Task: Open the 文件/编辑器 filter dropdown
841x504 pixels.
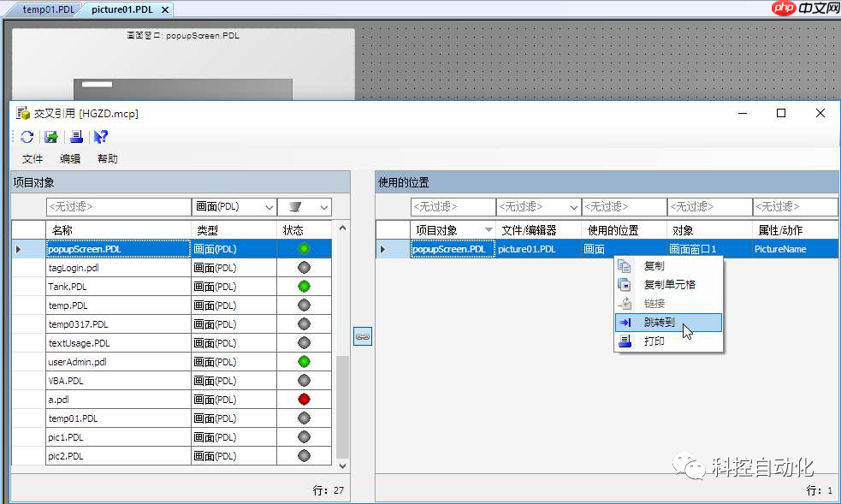Action: [573, 207]
